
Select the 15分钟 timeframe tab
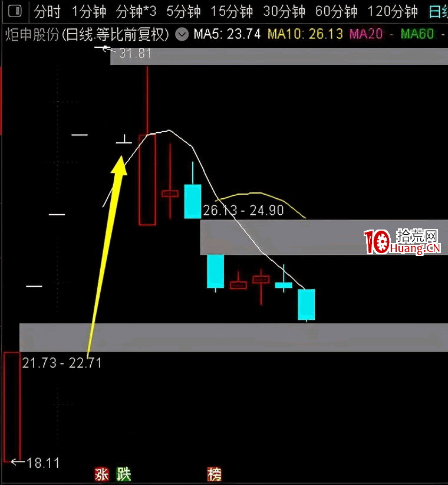coord(232,12)
